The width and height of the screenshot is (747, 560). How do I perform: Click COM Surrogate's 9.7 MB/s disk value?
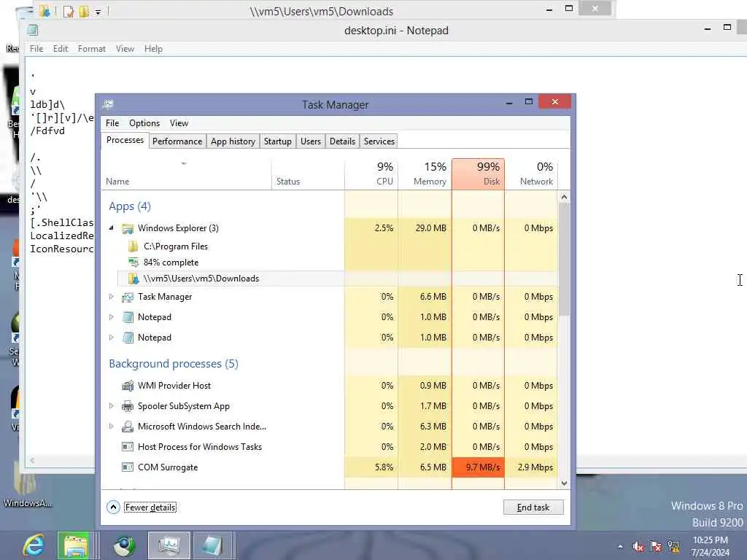click(479, 467)
